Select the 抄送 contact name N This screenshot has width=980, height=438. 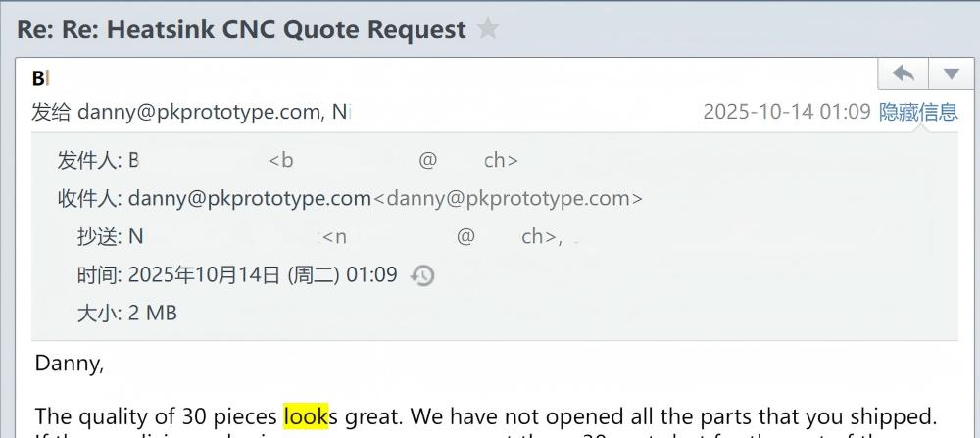pos(135,237)
